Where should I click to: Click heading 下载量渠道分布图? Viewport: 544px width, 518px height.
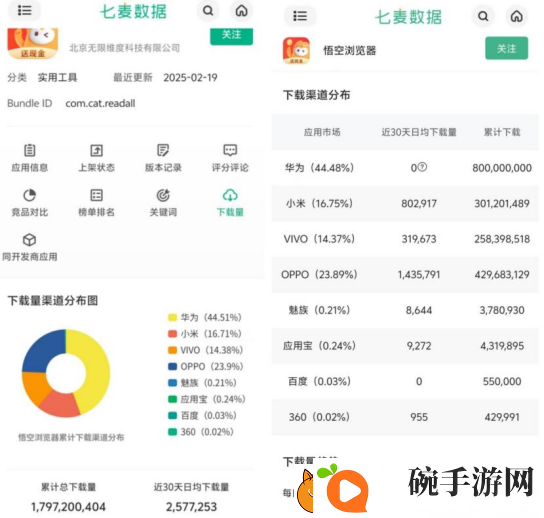coord(53,300)
